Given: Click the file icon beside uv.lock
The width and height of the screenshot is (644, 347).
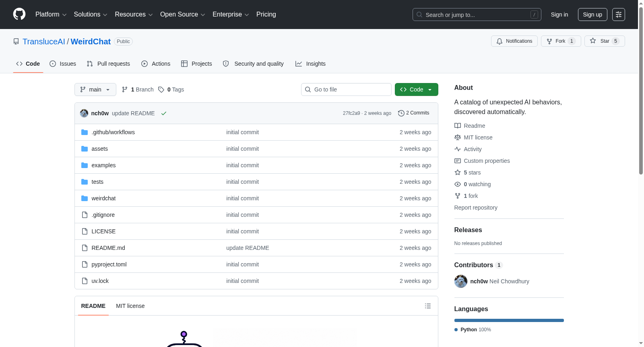Looking at the screenshot, I should coord(85,281).
